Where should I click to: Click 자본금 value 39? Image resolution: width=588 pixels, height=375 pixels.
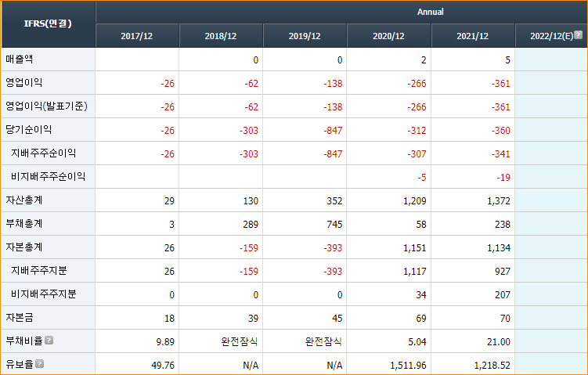[x=253, y=319]
